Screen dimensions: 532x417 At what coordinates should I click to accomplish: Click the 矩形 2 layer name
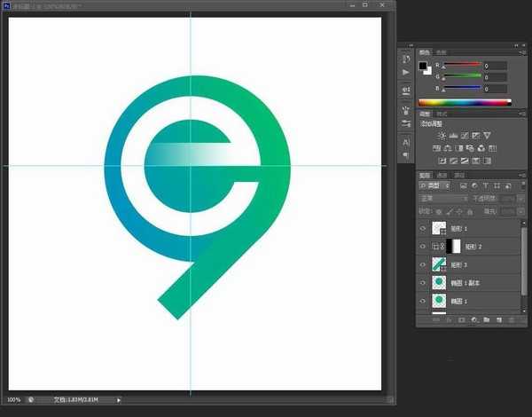click(477, 247)
